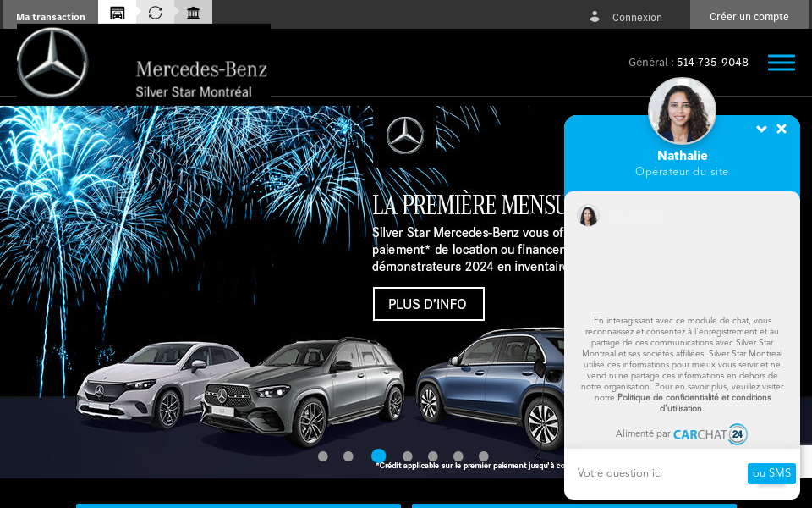Click the Connexion person icon
The height and width of the screenshot is (508, 812).
point(594,17)
